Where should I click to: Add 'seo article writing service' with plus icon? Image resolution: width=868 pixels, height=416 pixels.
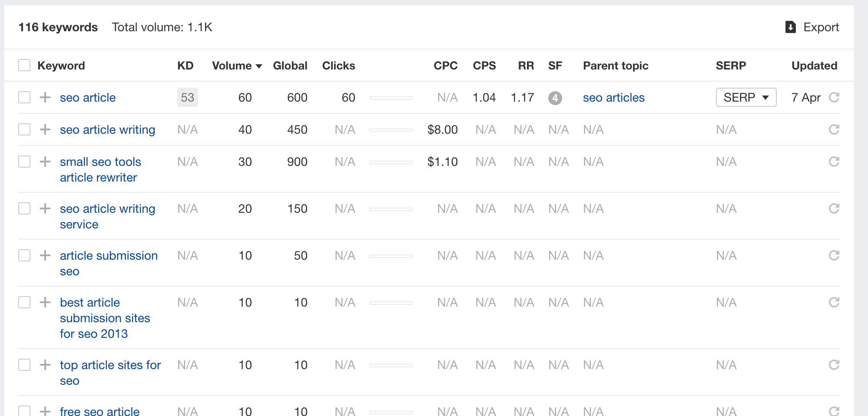point(45,208)
